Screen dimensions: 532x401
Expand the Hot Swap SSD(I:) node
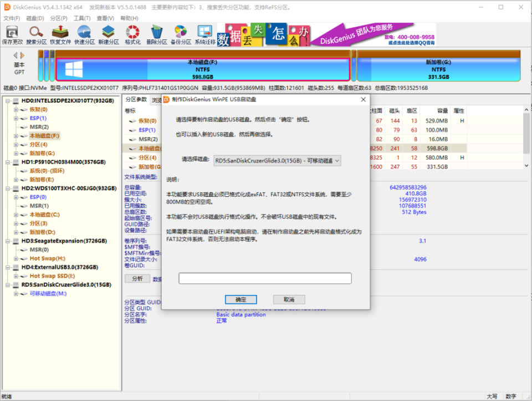16,276
